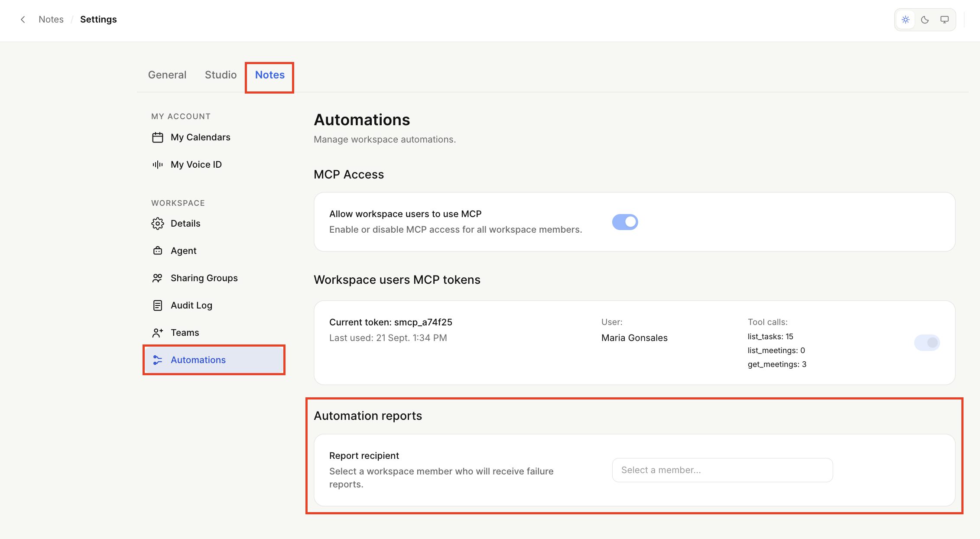Click the back arrow next to Notes
The width and height of the screenshot is (980, 539).
click(23, 19)
